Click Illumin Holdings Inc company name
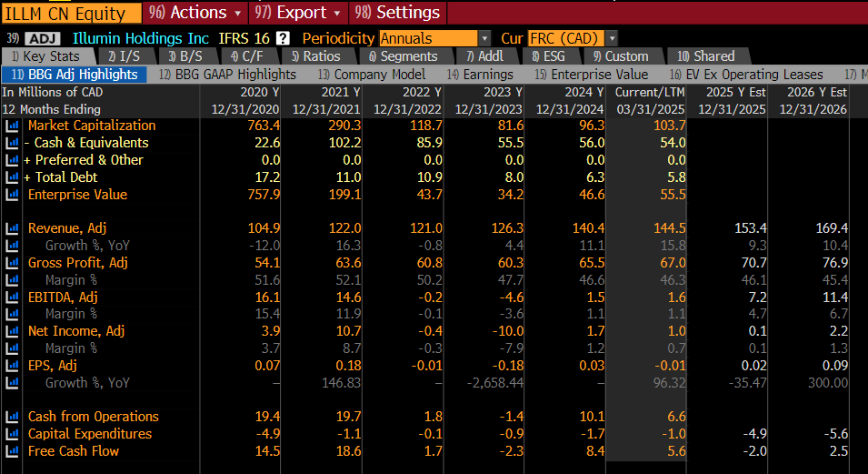 141,38
